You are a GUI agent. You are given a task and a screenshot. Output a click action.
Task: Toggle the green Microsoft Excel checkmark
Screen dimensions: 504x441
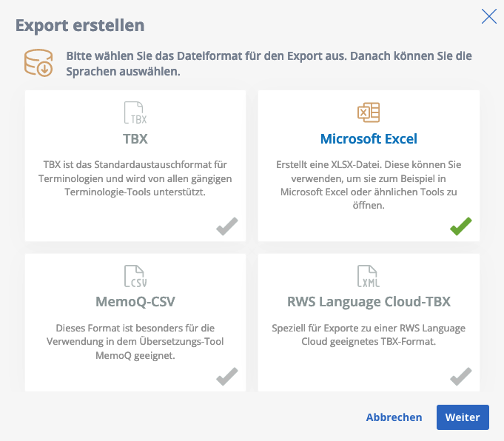461,226
